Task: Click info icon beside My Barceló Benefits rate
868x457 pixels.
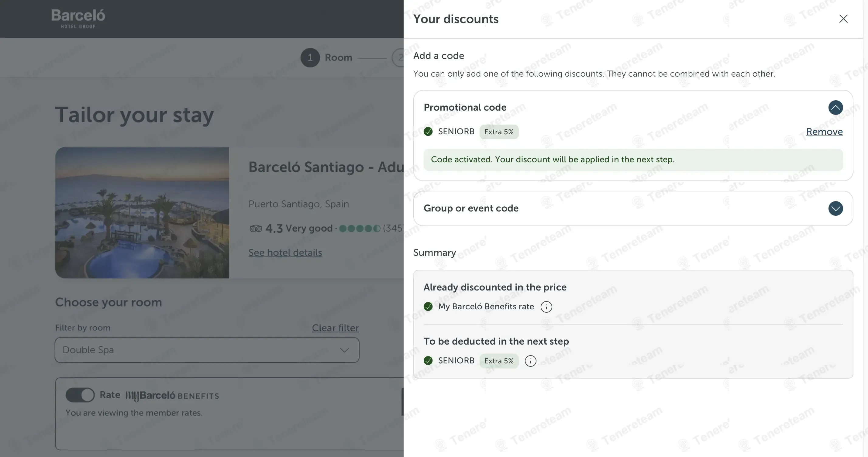Action: pos(546,307)
